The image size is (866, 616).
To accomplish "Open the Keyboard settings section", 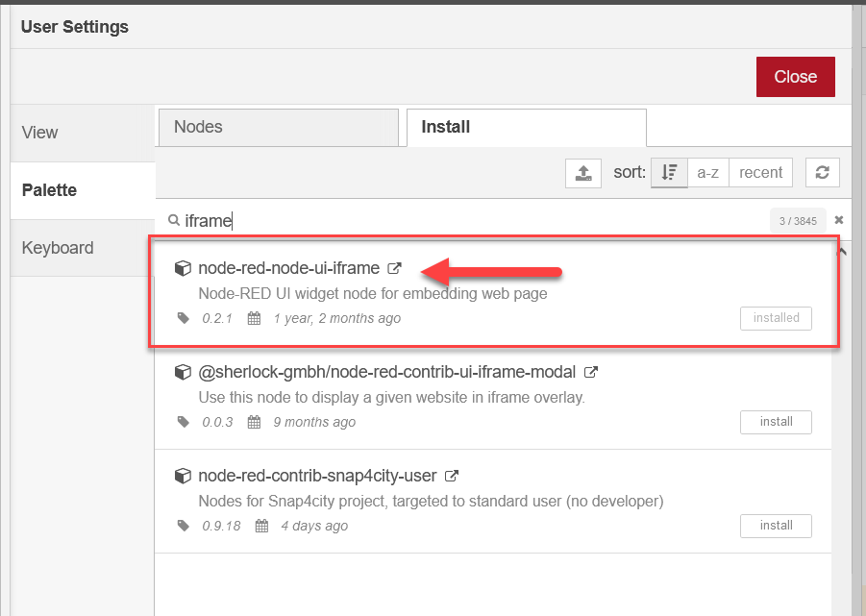I will point(83,248).
